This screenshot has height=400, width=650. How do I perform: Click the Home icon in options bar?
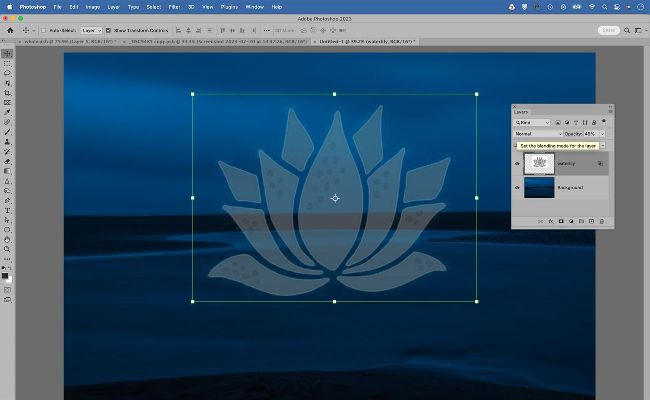point(8,31)
